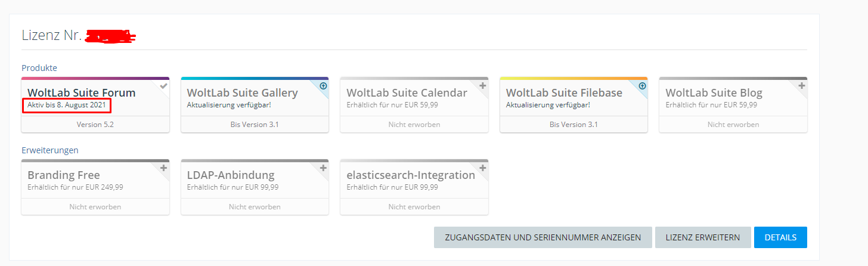Click plus icon on elasticsearch-Integration card
The image size is (868, 266).
pos(483,168)
